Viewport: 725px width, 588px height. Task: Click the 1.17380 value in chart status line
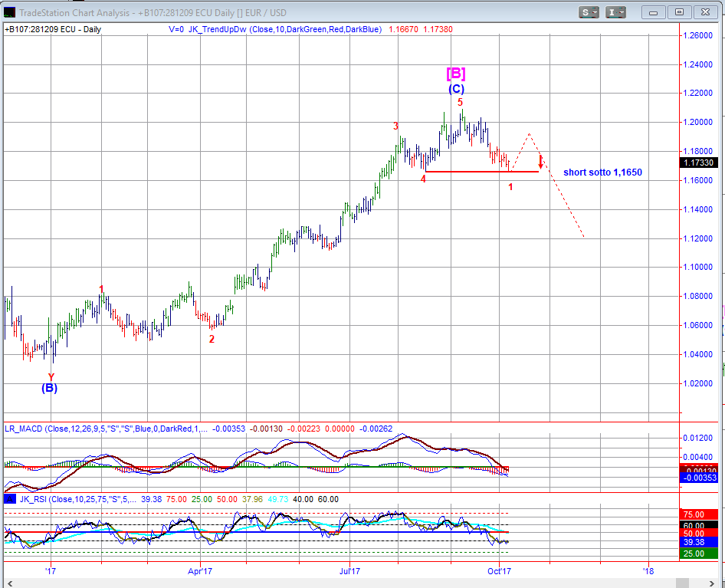[x=438, y=29]
